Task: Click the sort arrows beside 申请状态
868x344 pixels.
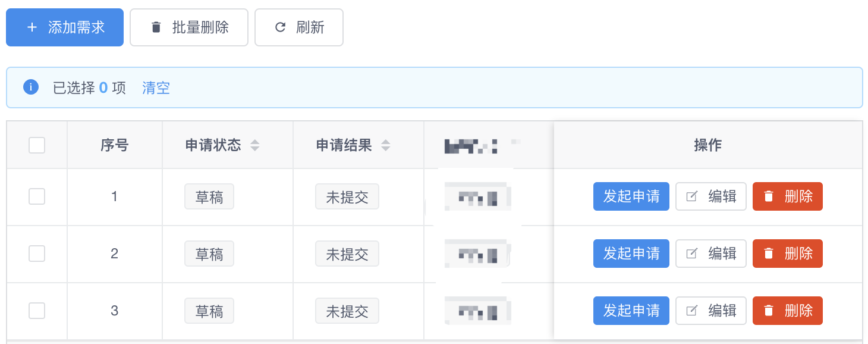Action: pos(254,145)
